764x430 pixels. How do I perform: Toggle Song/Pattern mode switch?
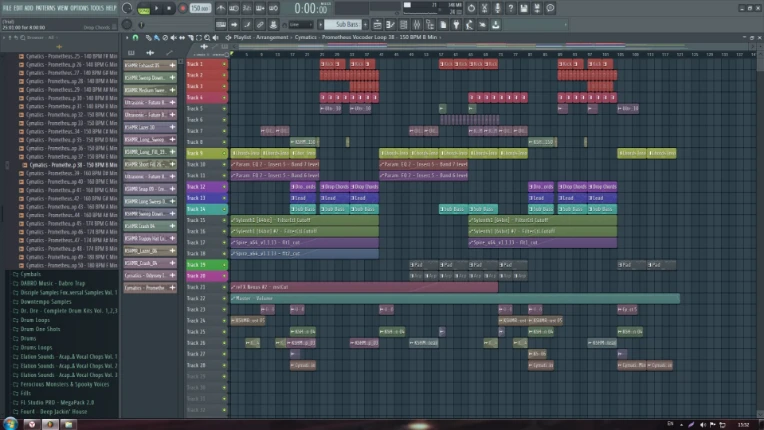pos(143,8)
